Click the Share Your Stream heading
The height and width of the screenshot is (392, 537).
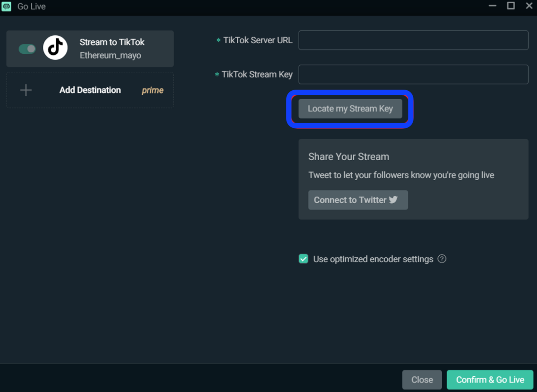pos(349,157)
